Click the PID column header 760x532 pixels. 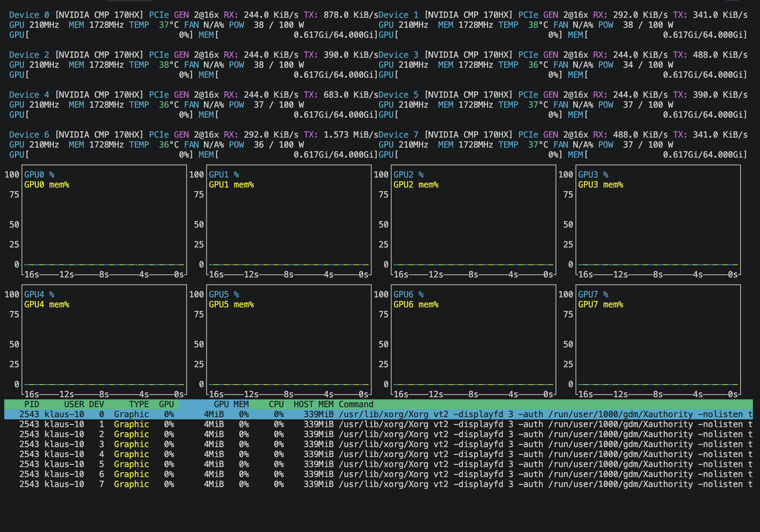[x=32, y=404]
